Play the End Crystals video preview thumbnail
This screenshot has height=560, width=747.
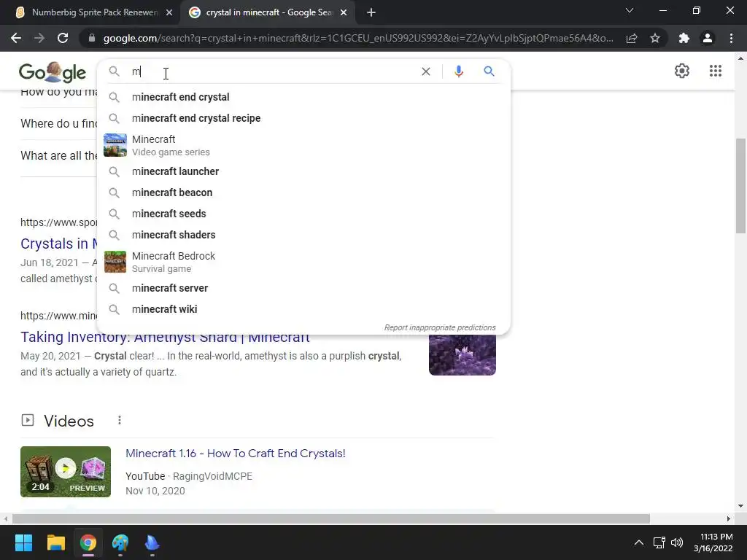(66, 472)
